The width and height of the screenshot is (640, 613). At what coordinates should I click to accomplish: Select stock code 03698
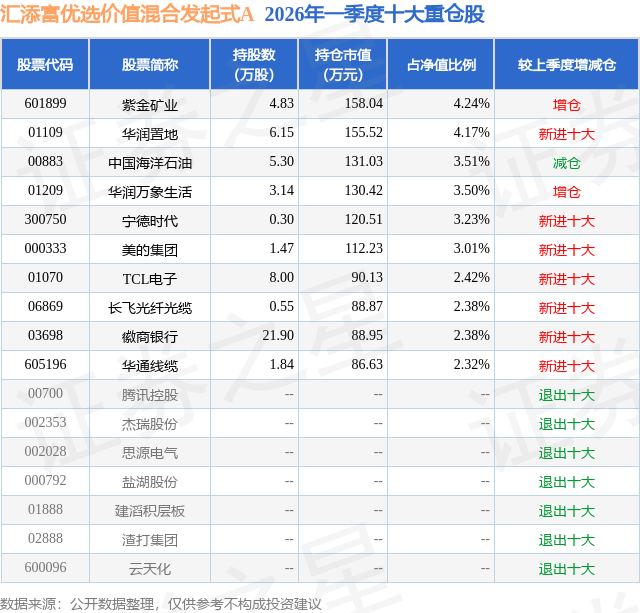[45, 335]
